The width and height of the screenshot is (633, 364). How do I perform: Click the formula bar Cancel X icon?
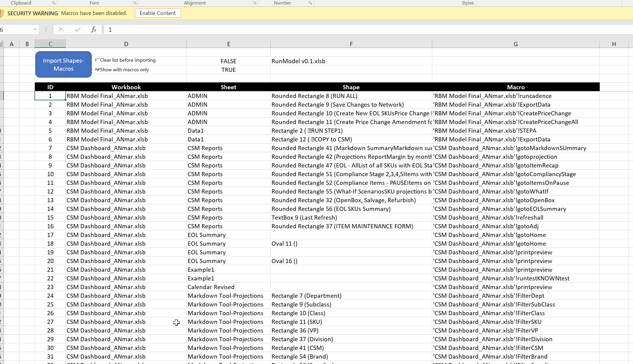click(61, 29)
